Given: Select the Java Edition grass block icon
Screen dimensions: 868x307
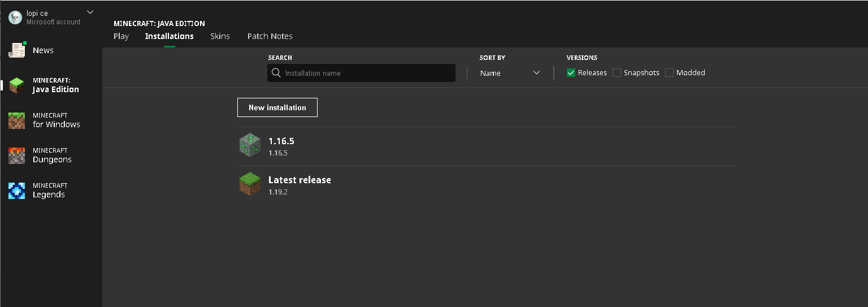Looking at the screenshot, I should tap(17, 85).
